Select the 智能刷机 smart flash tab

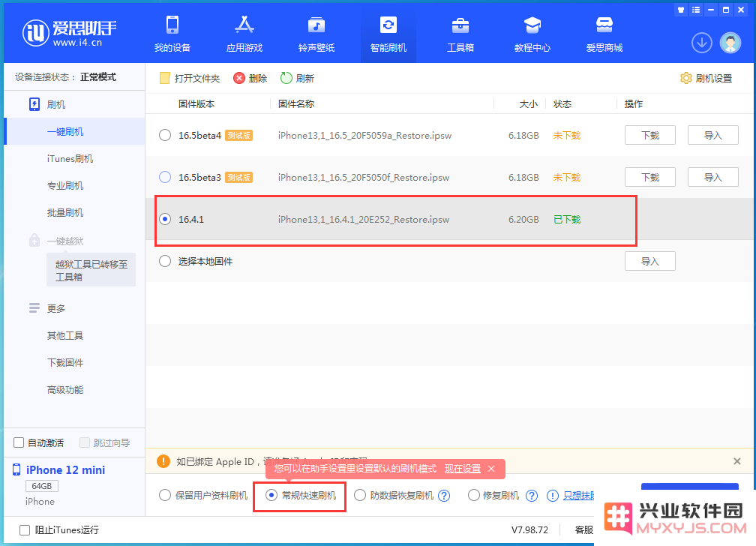pyautogui.click(x=388, y=34)
